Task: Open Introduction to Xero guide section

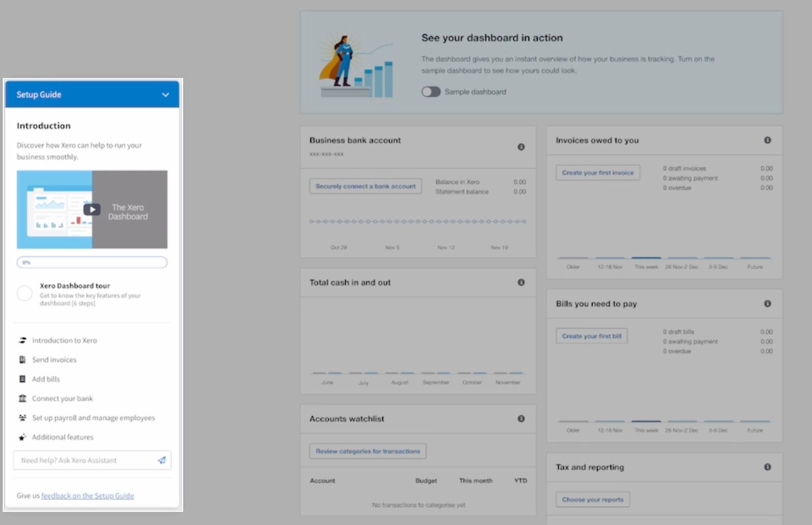Action: point(64,341)
